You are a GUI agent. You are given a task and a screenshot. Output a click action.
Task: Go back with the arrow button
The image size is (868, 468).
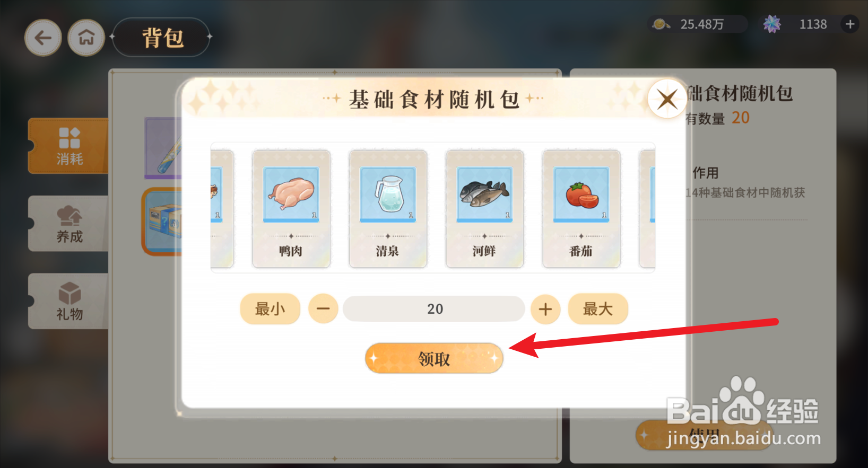pos(43,38)
